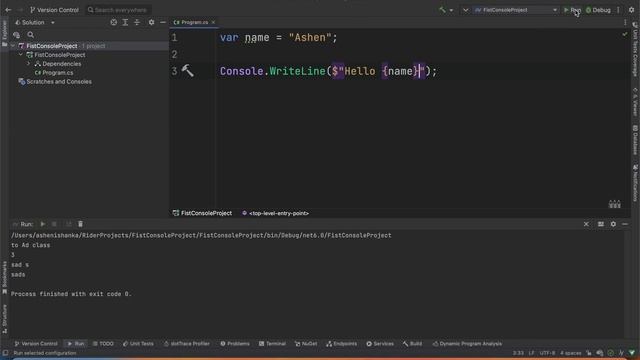Toggle Show All Files icon in the Solution panel

pos(16,35)
